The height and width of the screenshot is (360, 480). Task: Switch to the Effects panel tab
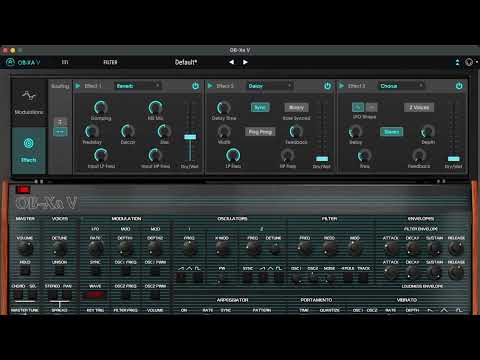pos(29,150)
